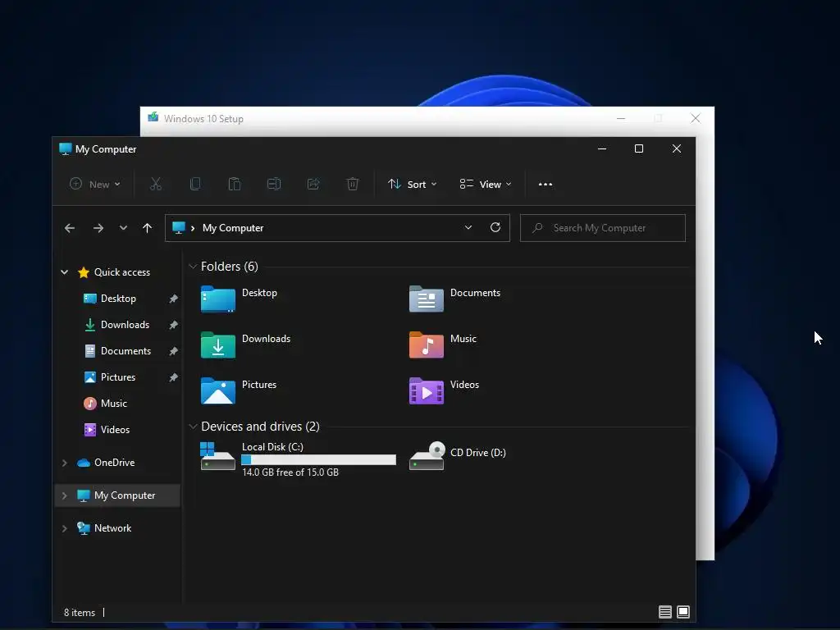Screen dimensions: 840x630
Task: Click the Local Disk storage usage bar
Action: (319, 459)
